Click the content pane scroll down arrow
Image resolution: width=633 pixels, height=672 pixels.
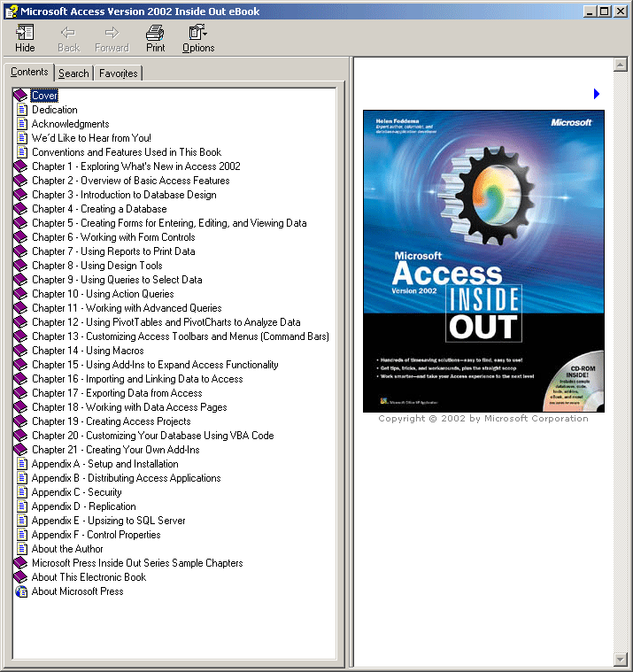coord(620,660)
